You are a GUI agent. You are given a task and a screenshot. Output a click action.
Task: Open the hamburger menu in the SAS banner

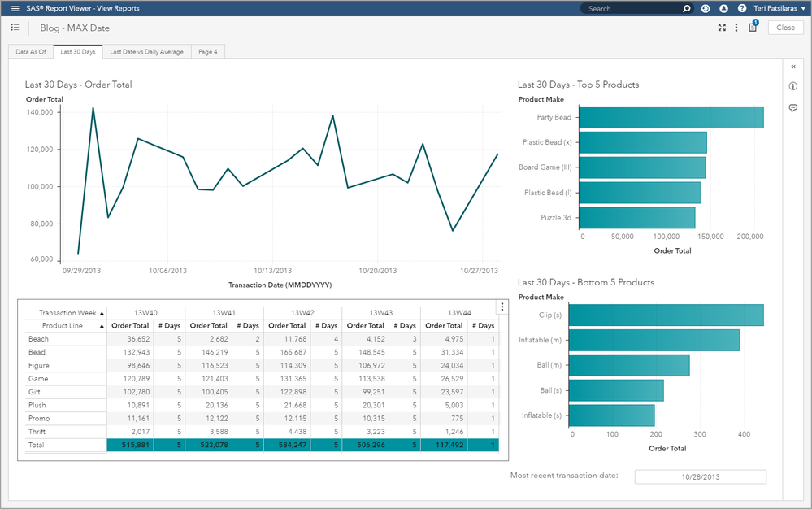pyautogui.click(x=15, y=8)
